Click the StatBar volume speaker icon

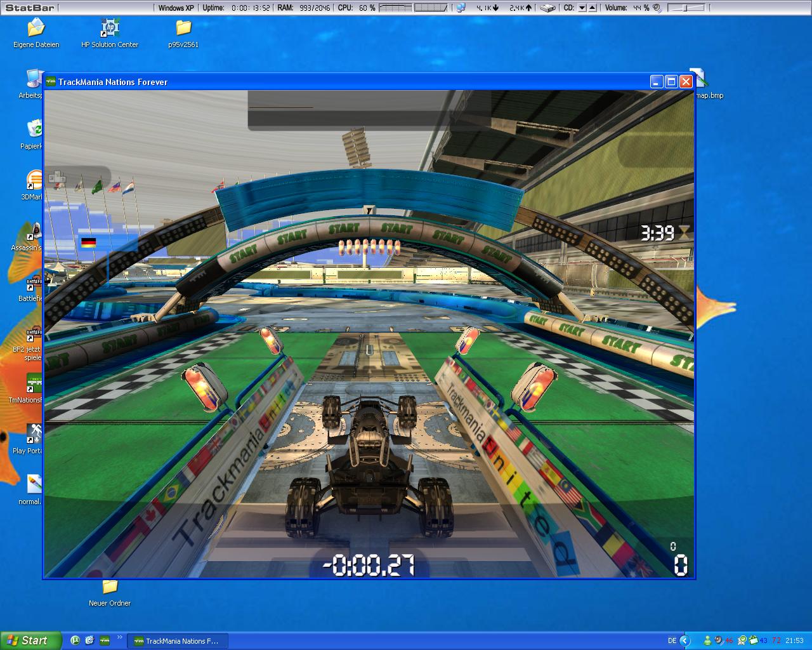(x=657, y=8)
